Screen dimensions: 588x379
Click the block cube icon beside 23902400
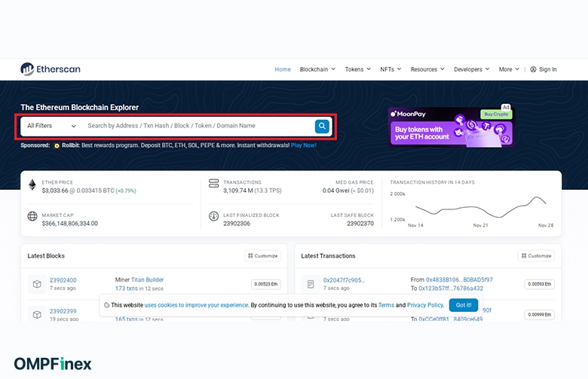[x=36, y=284]
